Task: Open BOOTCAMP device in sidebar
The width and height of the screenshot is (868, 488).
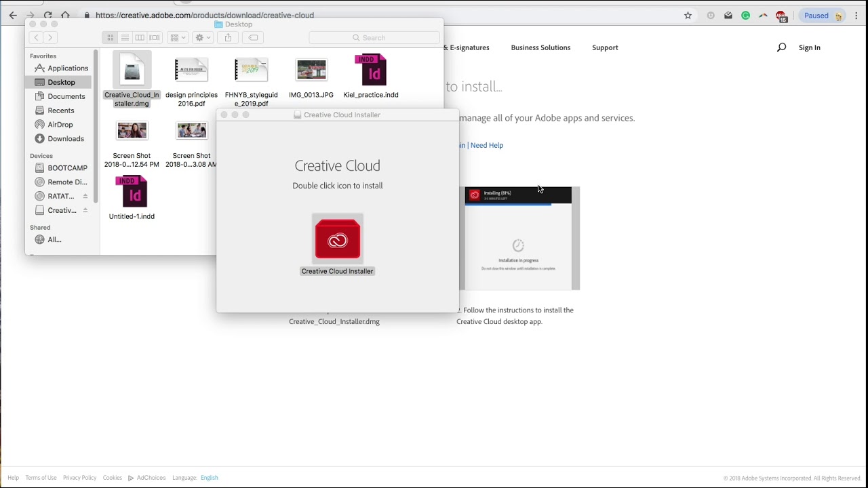Action: 61,168
